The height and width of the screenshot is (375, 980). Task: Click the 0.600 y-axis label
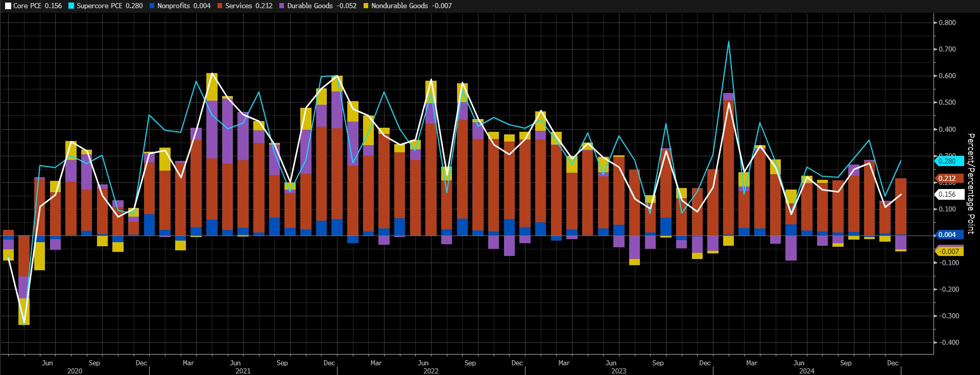[947, 76]
